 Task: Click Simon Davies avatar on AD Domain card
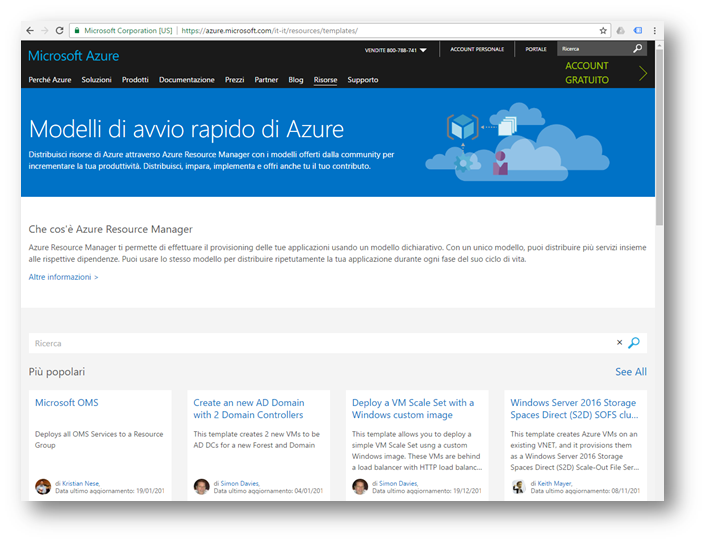[201, 486]
